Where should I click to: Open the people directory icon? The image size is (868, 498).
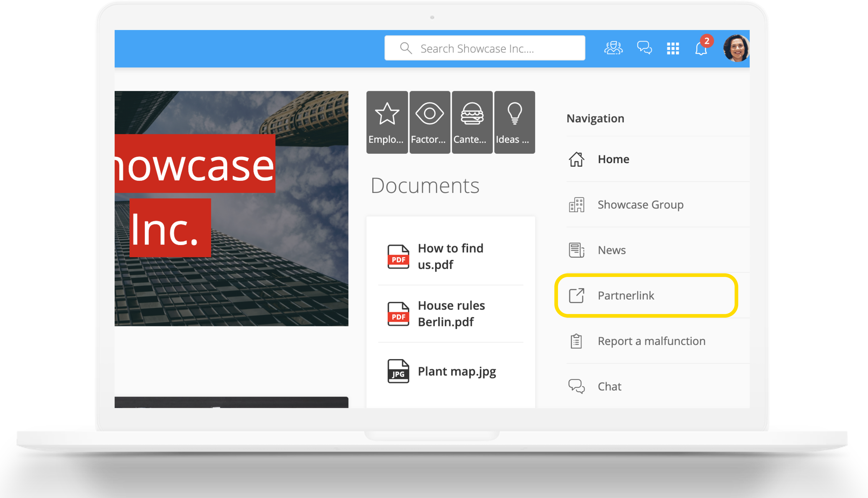[x=613, y=48]
